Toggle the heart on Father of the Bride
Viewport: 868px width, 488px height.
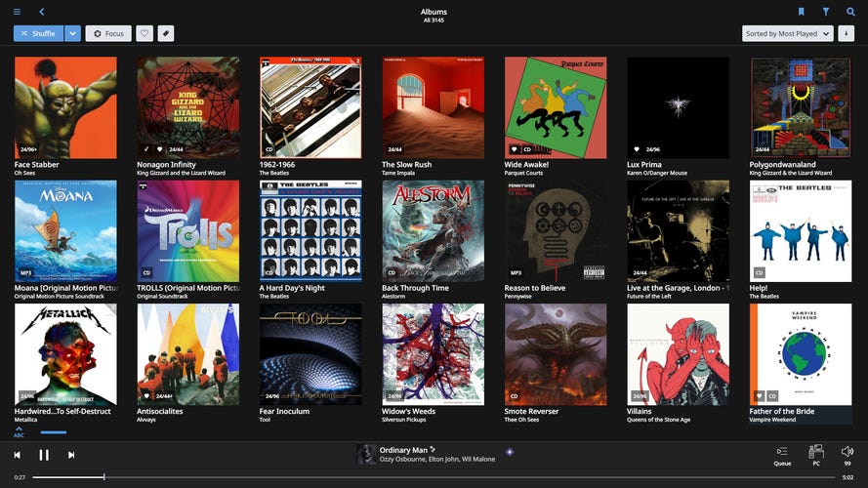(x=760, y=396)
